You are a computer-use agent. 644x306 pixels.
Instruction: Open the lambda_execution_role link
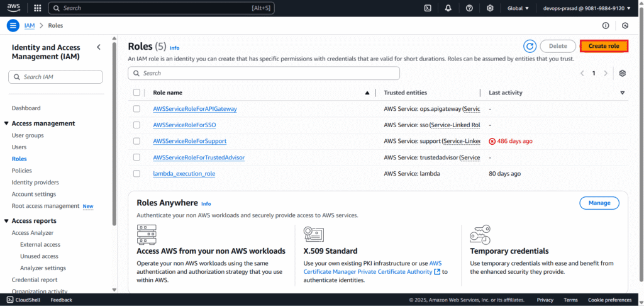click(x=184, y=174)
